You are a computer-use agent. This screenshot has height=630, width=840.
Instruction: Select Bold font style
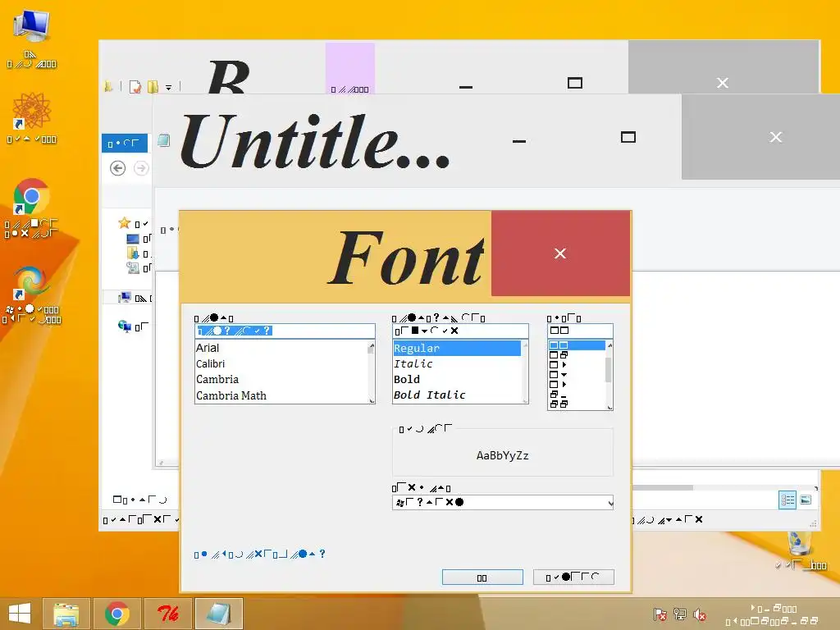click(x=457, y=379)
